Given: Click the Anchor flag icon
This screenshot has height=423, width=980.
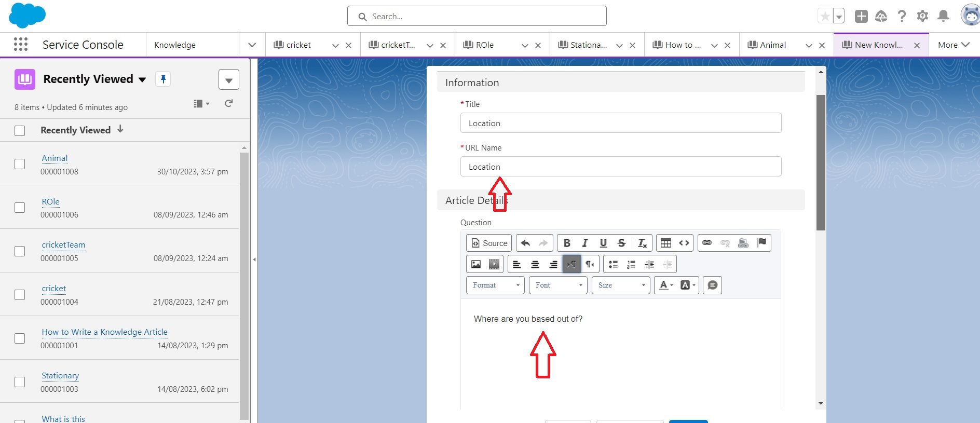Looking at the screenshot, I should pos(761,243).
